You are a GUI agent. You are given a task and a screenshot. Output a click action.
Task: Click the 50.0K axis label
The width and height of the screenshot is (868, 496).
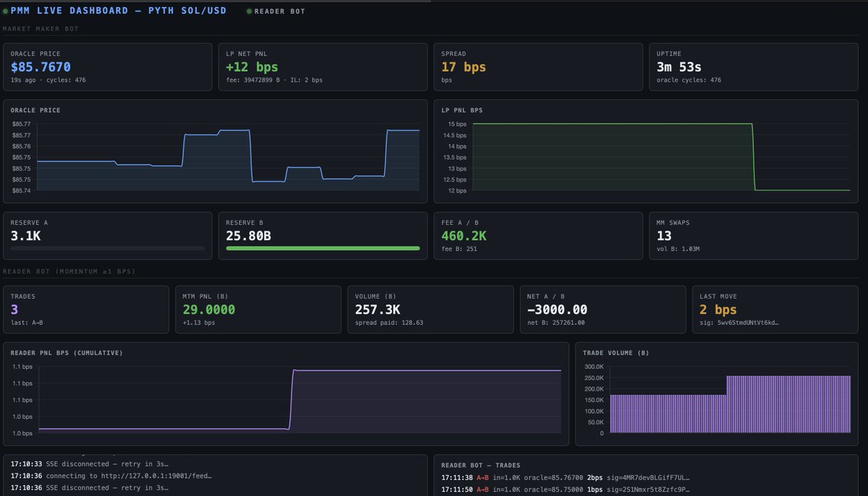point(595,422)
